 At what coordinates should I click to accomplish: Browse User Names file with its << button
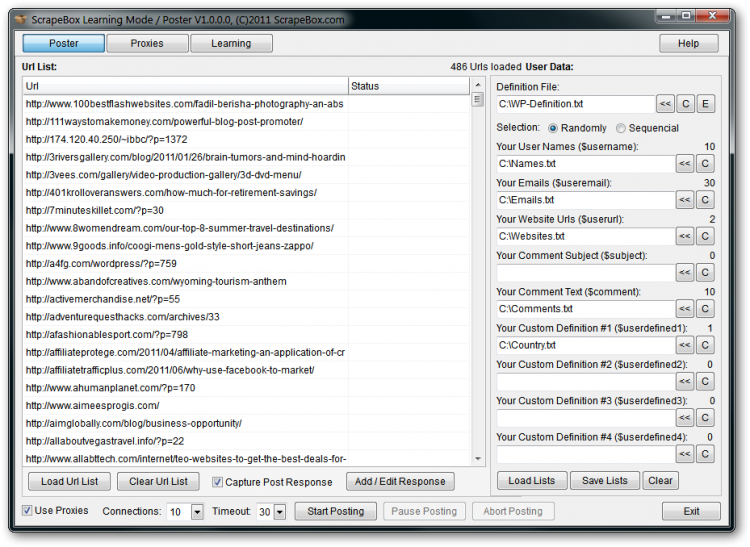[685, 164]
